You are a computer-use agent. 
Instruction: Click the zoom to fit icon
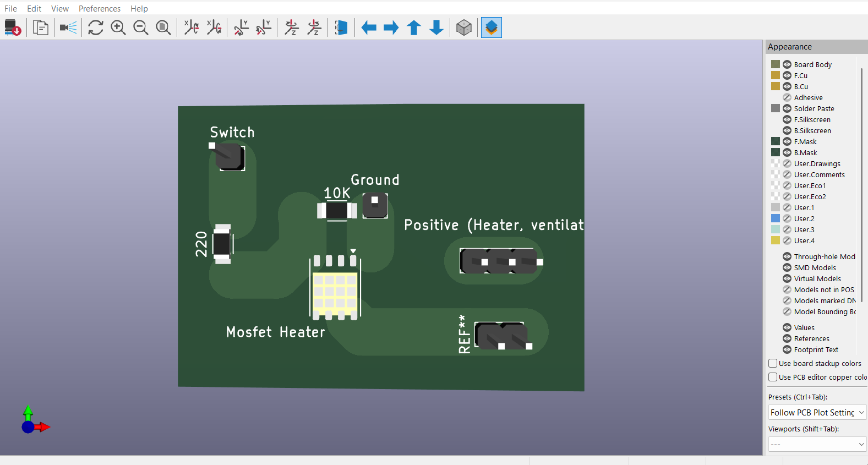(163, 28)
